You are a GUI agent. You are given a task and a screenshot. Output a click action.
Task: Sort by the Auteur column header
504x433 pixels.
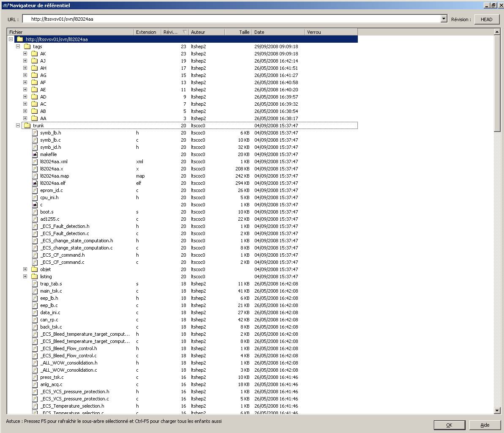206,32
